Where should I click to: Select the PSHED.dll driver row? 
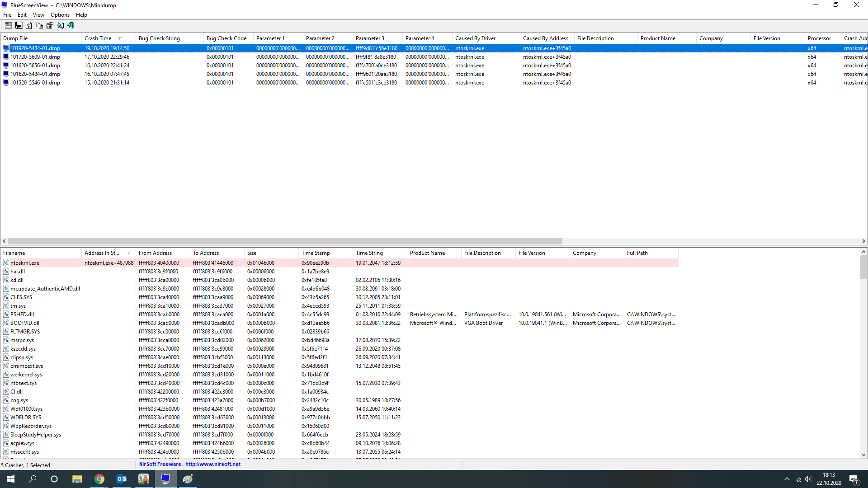click(22, 314)
